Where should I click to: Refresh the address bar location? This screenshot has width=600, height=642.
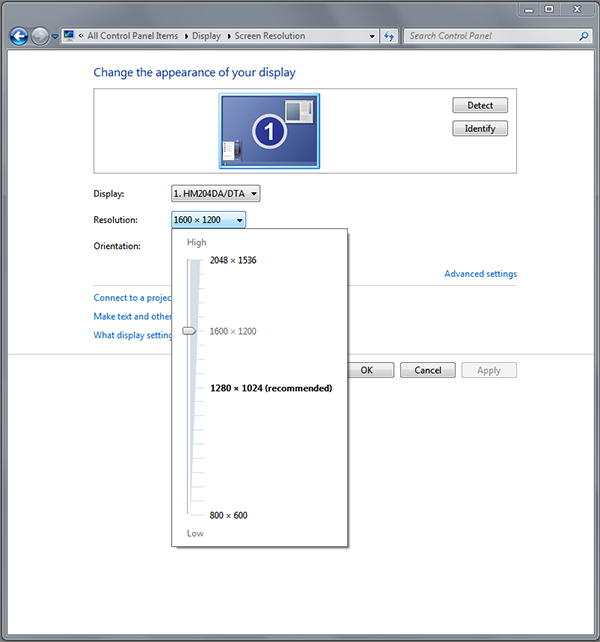click(389, 36)
